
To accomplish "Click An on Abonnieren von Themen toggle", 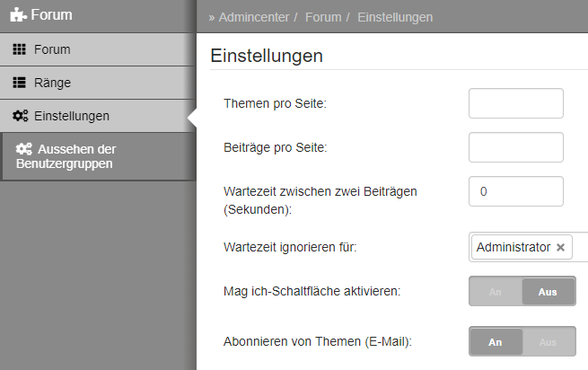I will point(495,342).
